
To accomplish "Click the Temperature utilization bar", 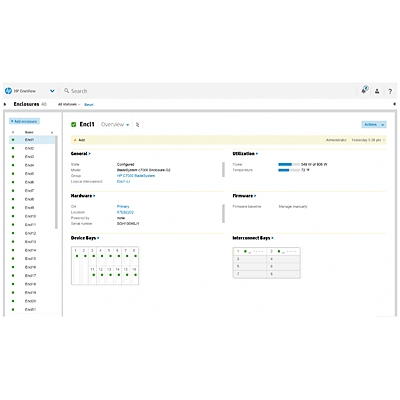I will (x=289, y=170).
